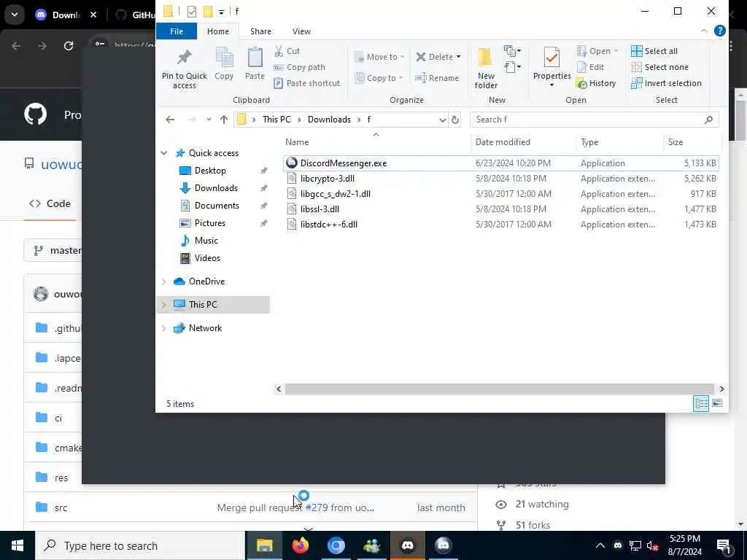Switch to the Share ribbon tab
The height and width of the screenshot is (560, 747).
click(x=260, y=31)
